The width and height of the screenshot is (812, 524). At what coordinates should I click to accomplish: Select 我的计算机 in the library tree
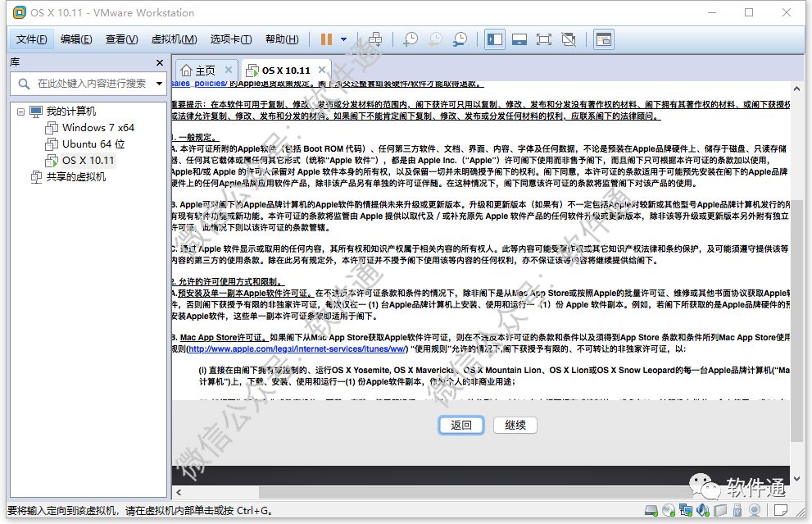tap(71, 112)
